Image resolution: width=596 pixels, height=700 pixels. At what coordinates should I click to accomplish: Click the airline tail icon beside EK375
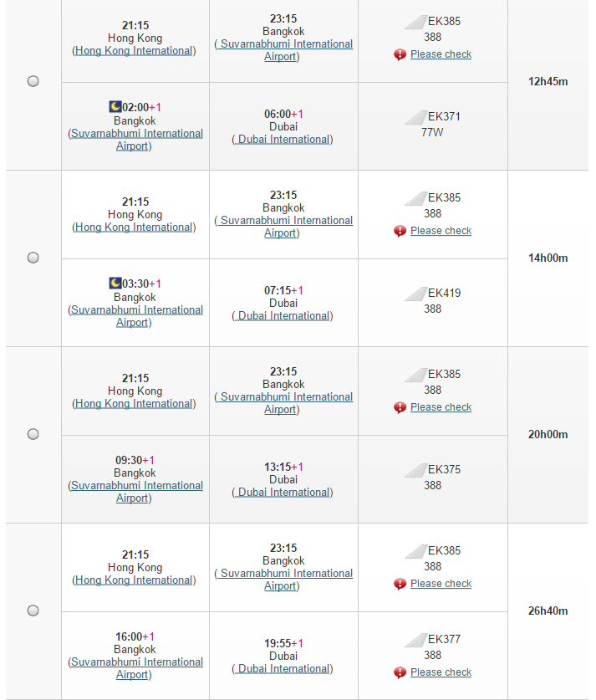[415, 470]
